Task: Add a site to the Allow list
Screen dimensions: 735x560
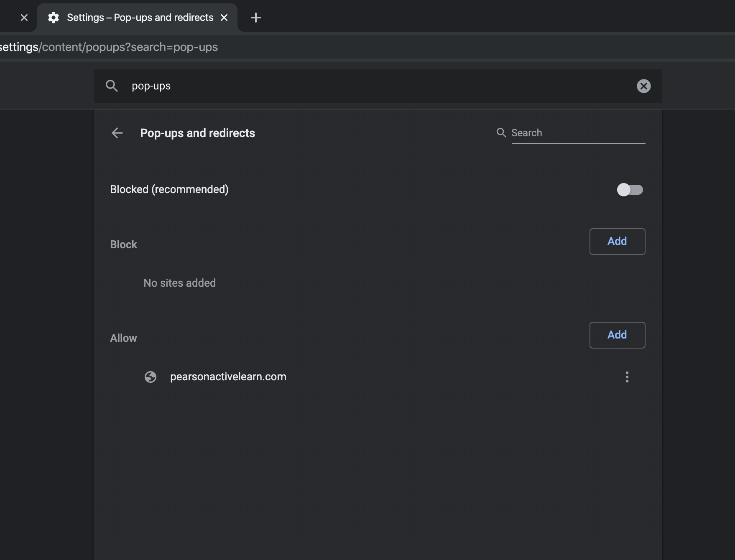Action: (x=617, y=335)
